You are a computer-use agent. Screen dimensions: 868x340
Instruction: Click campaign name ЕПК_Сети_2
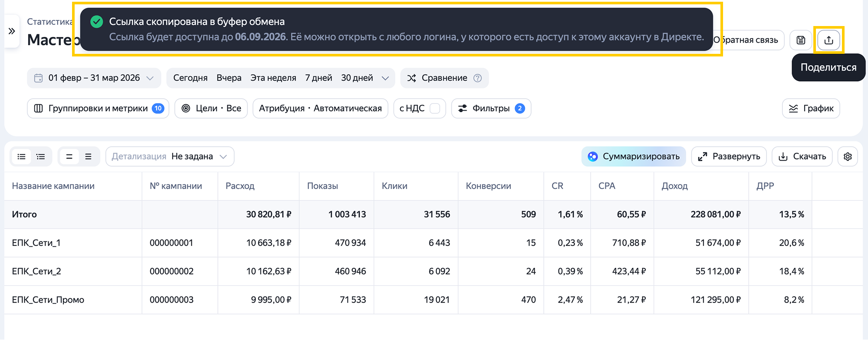36,271
